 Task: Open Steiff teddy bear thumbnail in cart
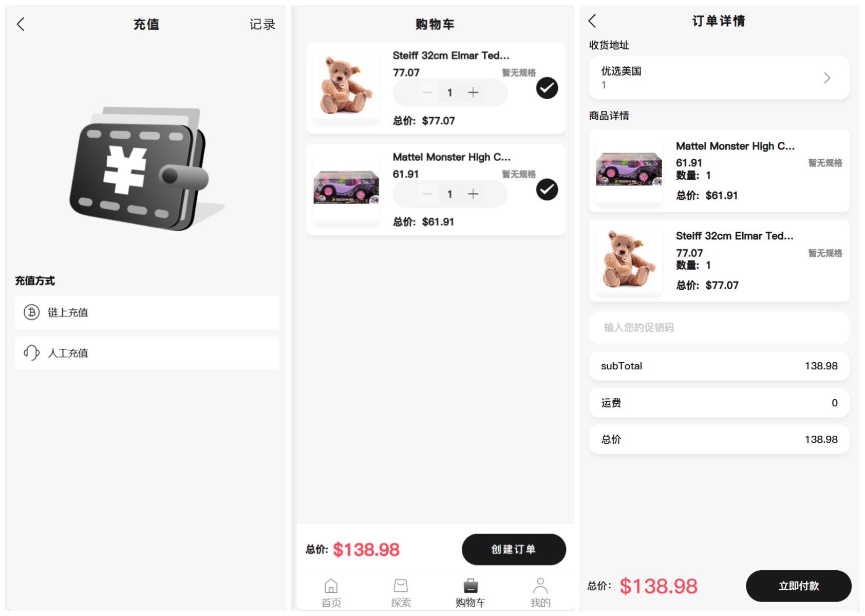(x=346, y=86)
